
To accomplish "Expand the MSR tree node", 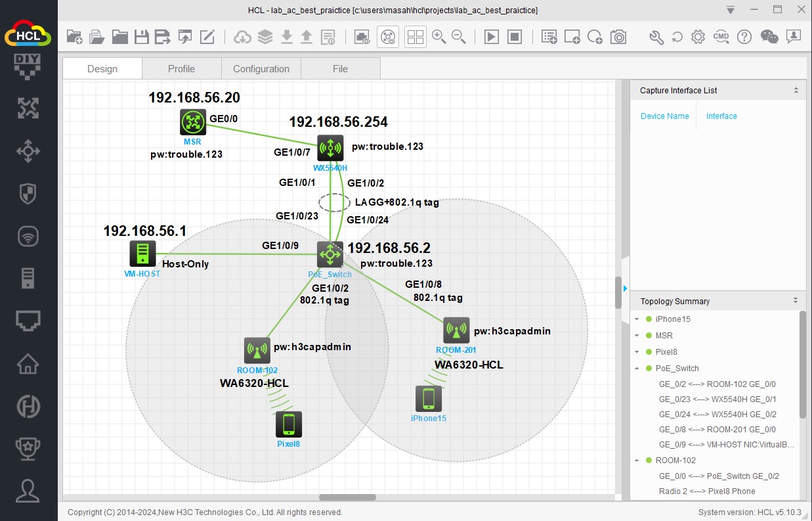I will point(636,336).
